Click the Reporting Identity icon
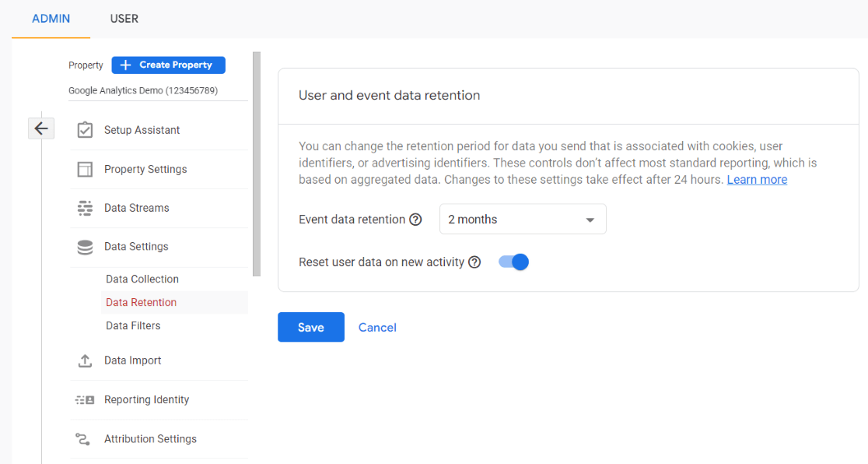Viewport: 868px width, 464px height. 84,399
